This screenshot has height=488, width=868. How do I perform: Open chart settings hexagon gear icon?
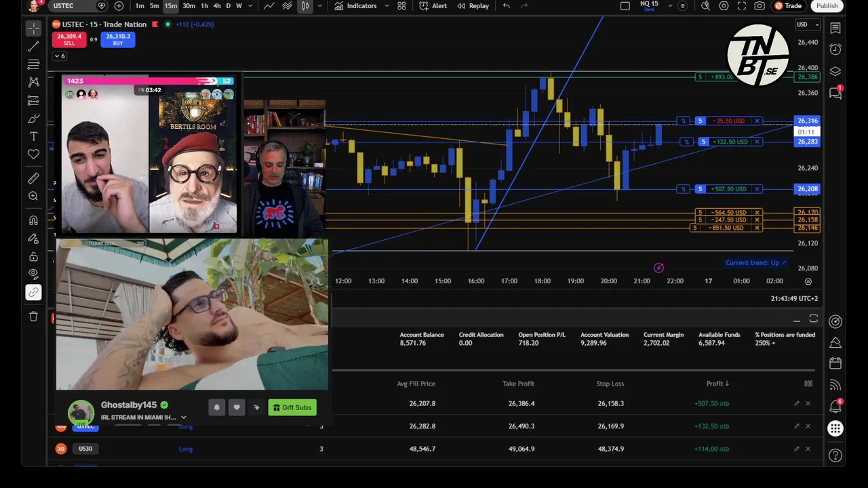[x=724, y=6]
